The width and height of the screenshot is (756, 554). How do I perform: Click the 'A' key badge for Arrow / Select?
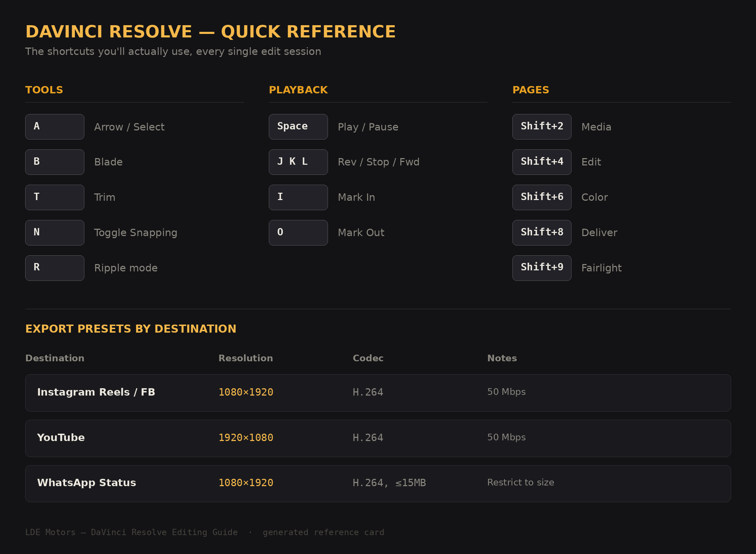click(x=55, y=127)
